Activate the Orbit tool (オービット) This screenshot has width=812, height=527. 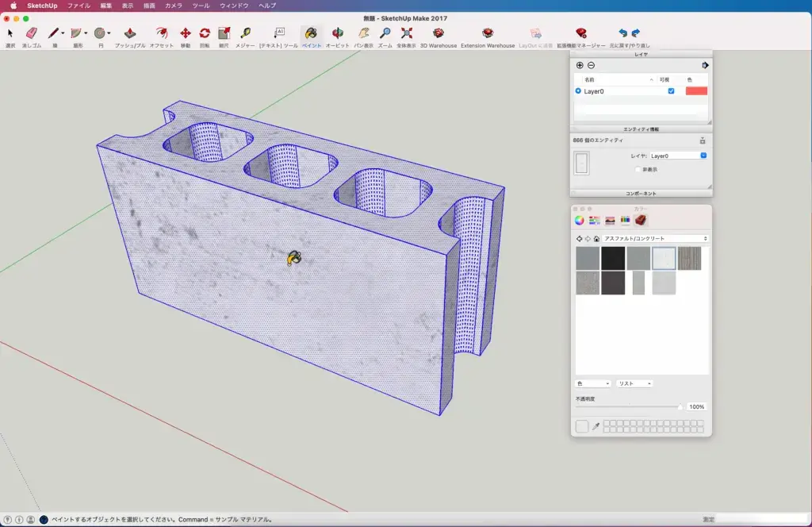pyautogui.click(x=337, y=33)
